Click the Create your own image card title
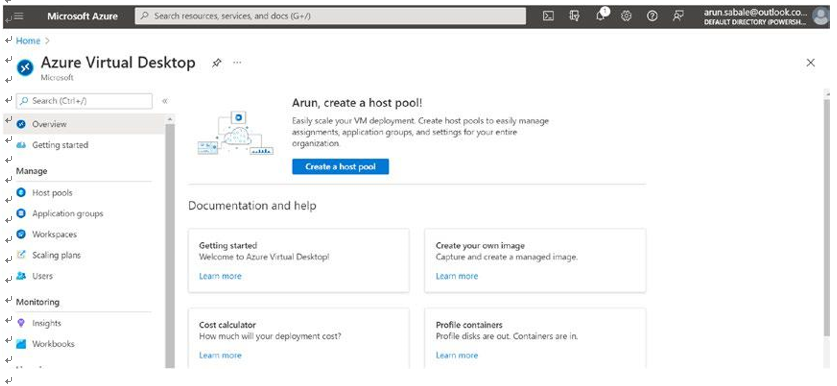The height and width of the screenshot is (386, 837). pyautogui.click(x=480, y=246)
